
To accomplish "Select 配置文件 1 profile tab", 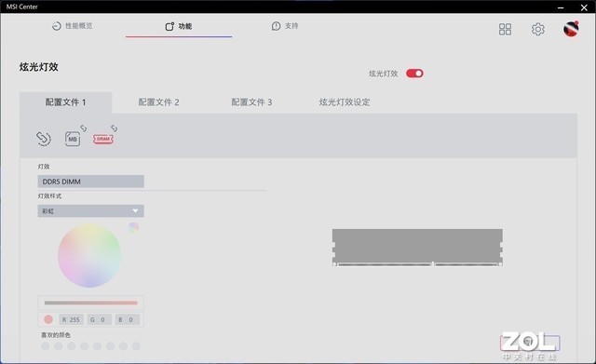I will pos(66,102).
